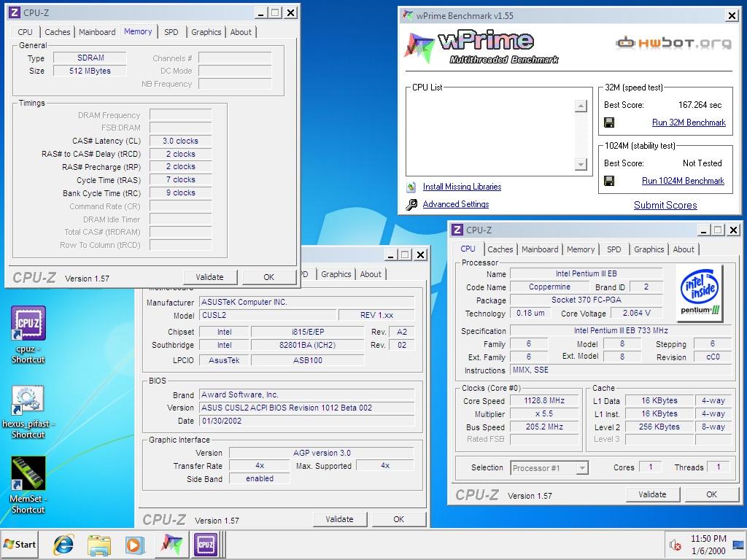Click the Start button

point(20,544)
